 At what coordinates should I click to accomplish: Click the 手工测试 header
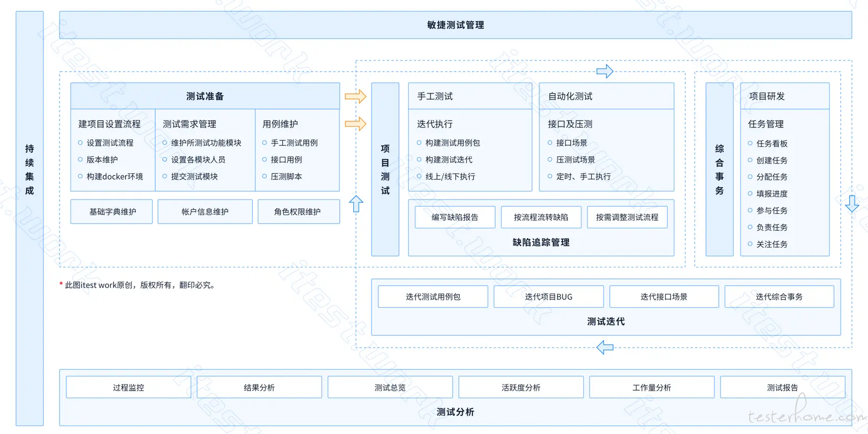coord(470,96)
